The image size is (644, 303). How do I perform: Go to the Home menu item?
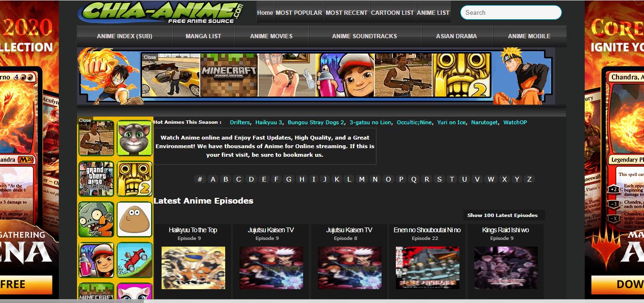(x=265, y=13)
